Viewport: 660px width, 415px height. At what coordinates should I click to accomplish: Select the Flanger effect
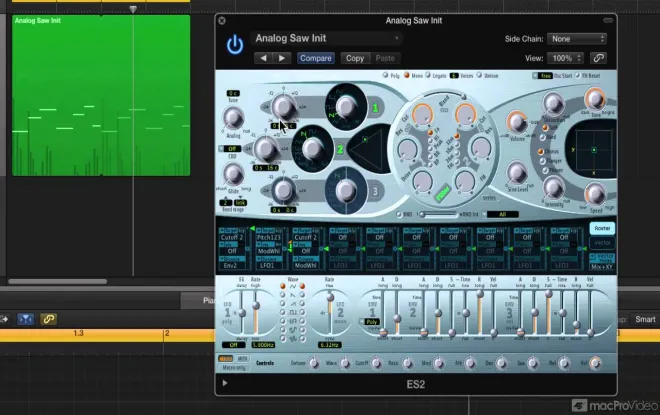click(x=543, y=161)
